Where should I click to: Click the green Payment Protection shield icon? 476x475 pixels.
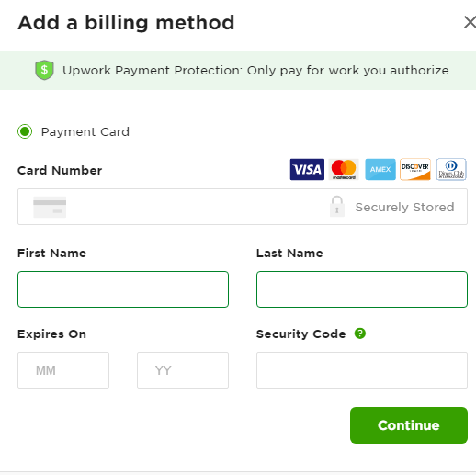[44, 70]
